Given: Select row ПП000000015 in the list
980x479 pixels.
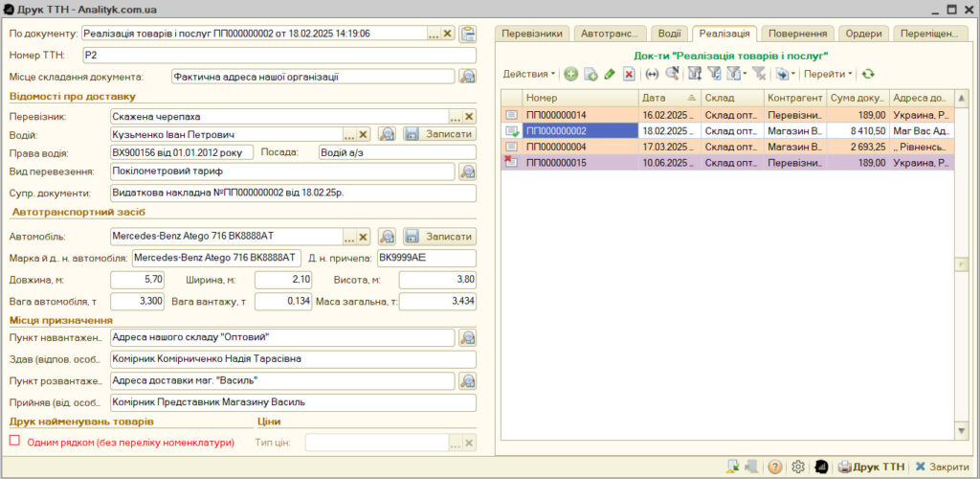Looking at the screenshot, I should point(727,163).
